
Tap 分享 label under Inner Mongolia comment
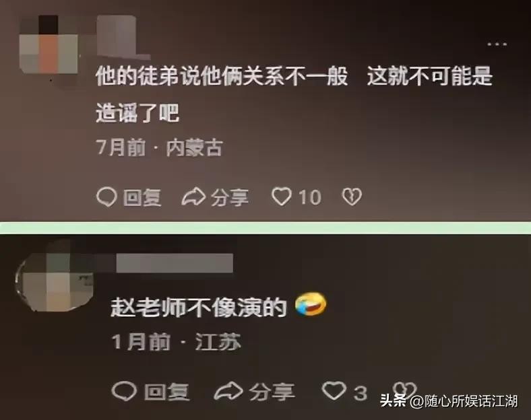coord(230,198)
